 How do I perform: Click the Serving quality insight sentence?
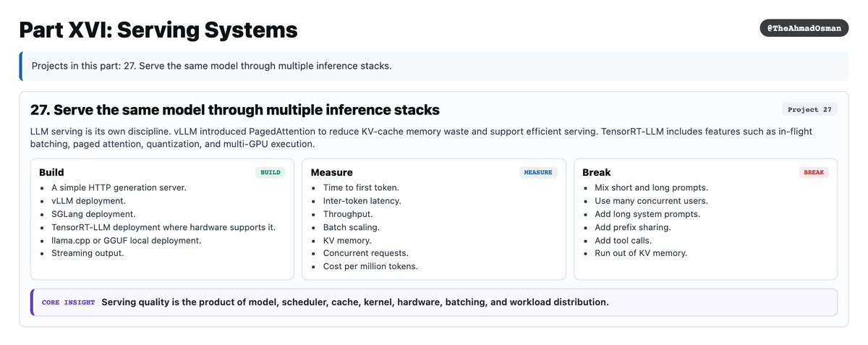pyautogui.click(x=355, y=302)
